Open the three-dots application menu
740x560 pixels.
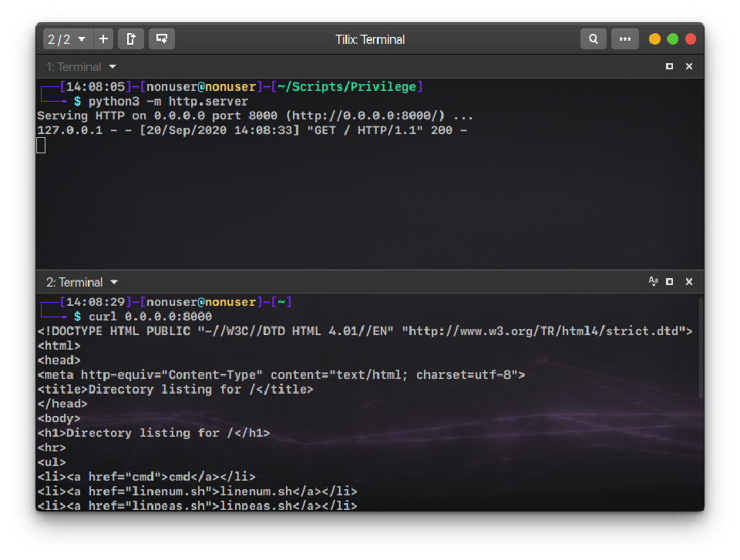pyautogui.click(x=624, y=39)
